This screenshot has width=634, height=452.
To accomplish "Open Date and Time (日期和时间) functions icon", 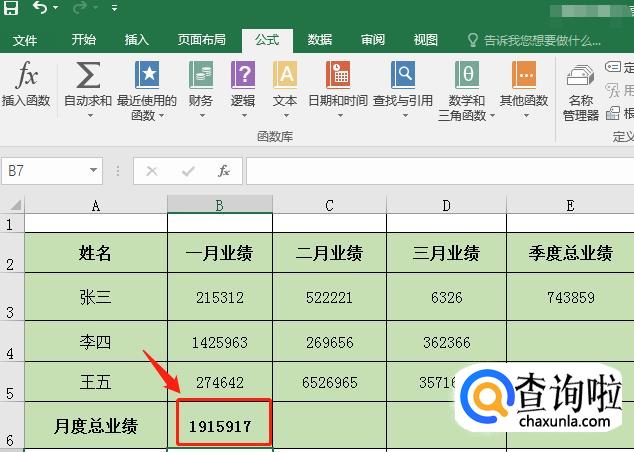I will click(x=338, y=77).
